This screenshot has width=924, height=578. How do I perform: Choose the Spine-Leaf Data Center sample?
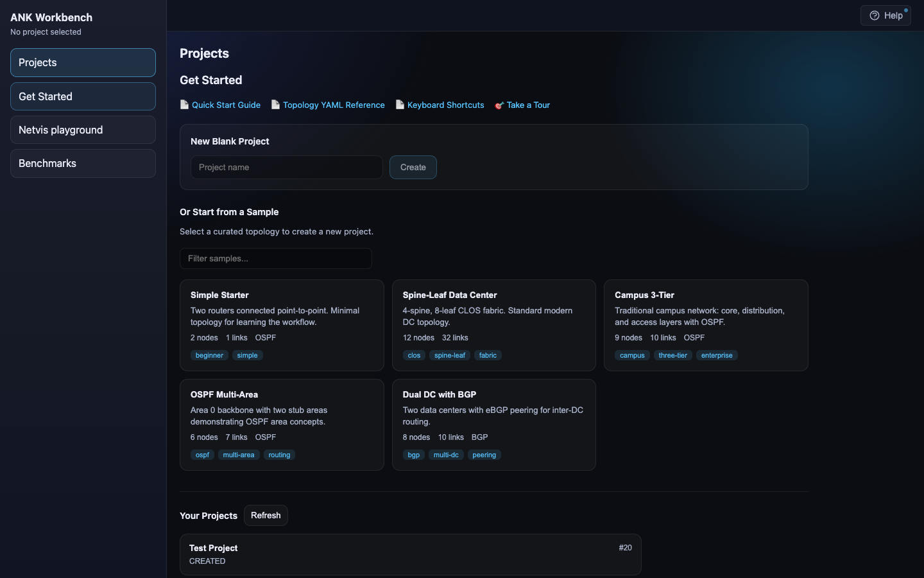coord(493,325)
